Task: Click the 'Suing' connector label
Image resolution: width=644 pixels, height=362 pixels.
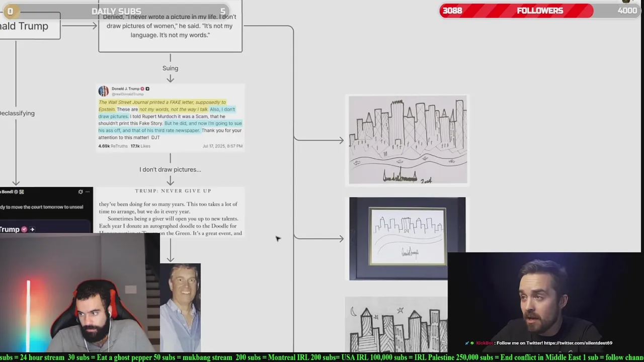Action: [170, 68]
